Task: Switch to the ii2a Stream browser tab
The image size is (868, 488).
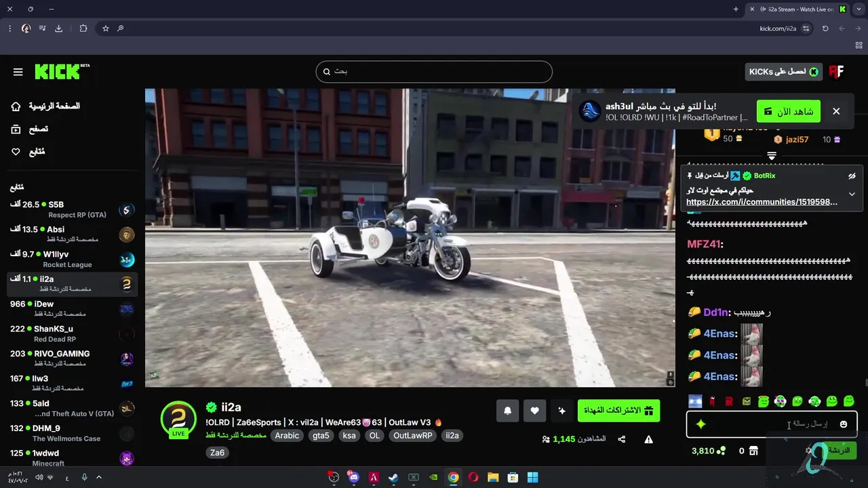Action: [797, 9]
